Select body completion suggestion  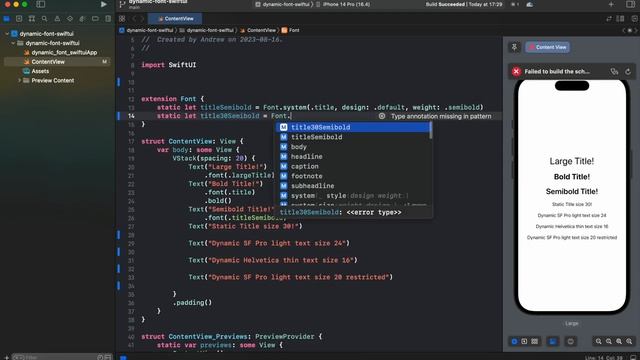[353, 147]
